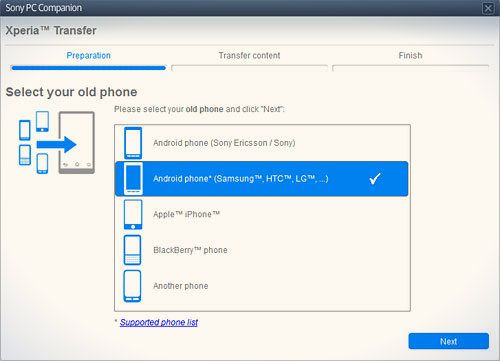This screenshot has width=500, height=361.
Task: Click the Another phone device icon
Action: [x=132, y=286]
